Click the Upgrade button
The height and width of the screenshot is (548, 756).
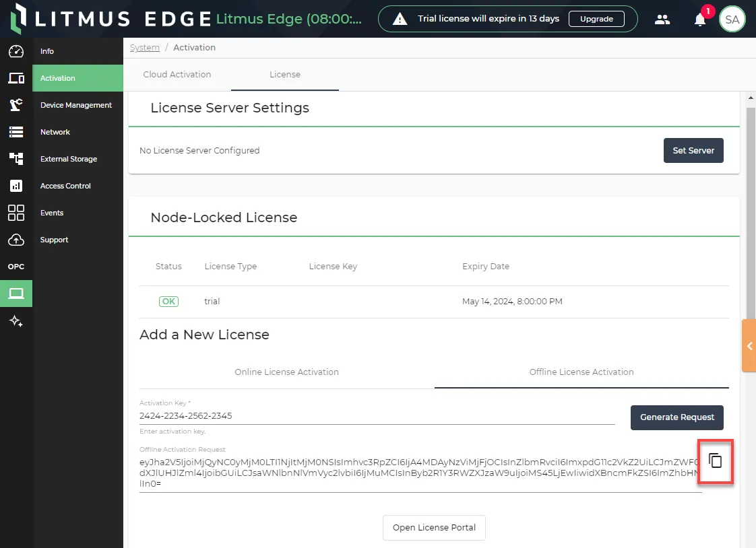point(596,19)
